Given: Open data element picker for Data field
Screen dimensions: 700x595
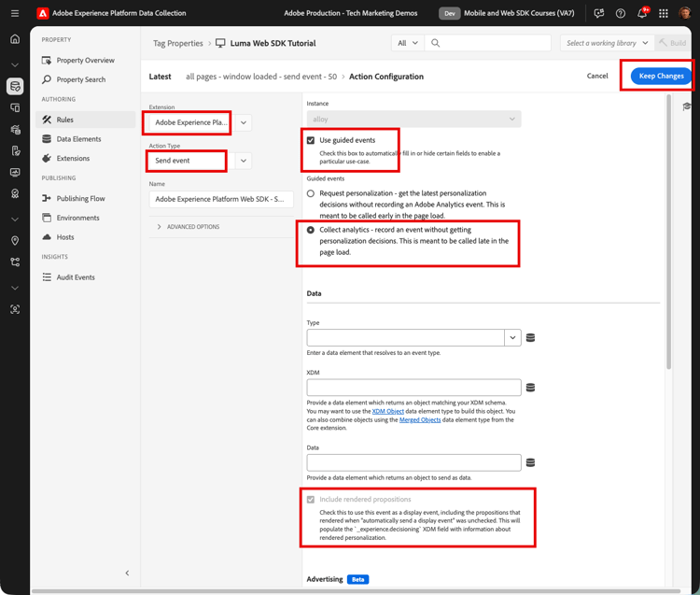Looking at the screenshot, I should pyautogui.click(x=530, y=462).
